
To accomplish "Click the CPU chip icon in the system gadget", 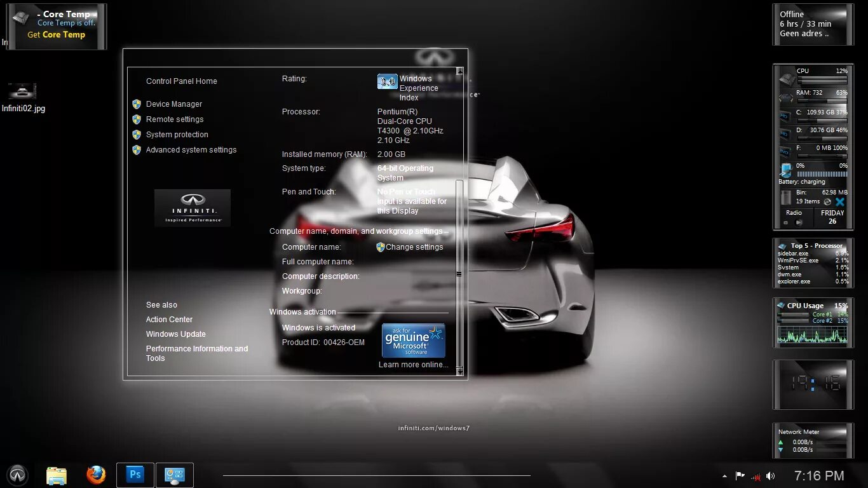I will pyautogui.click(x=787, y=79).
